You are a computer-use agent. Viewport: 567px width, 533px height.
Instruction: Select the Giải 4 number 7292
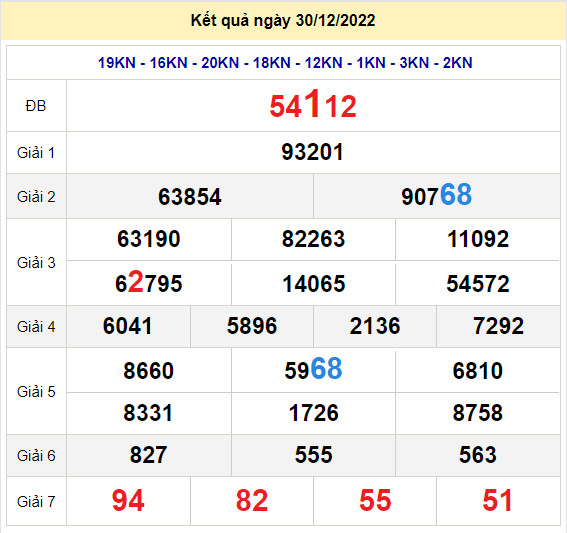pos(498,326)
